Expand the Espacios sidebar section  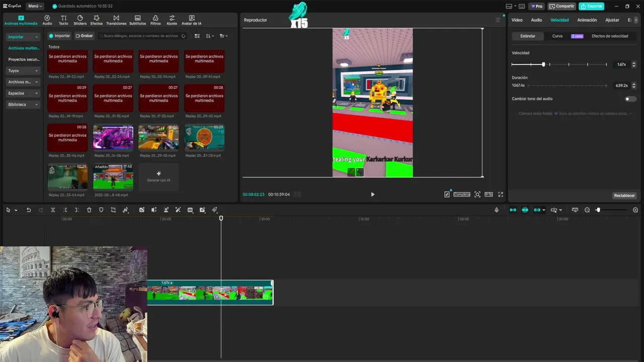[23, 93]
